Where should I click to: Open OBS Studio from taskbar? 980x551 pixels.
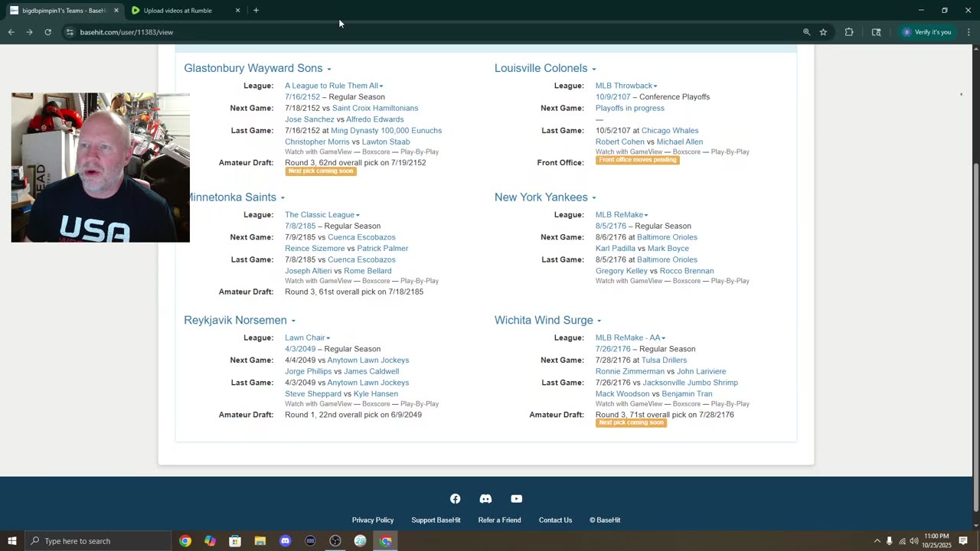click(335, 541)
